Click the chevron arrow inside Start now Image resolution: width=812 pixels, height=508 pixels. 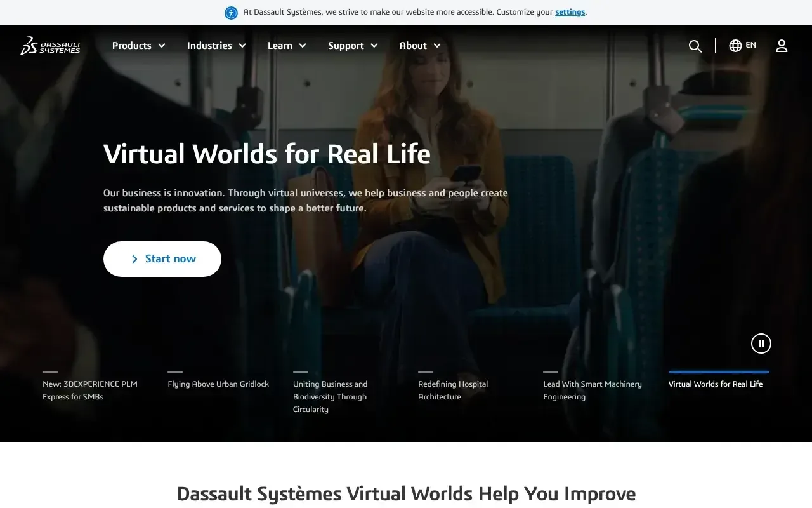(134, 258)
